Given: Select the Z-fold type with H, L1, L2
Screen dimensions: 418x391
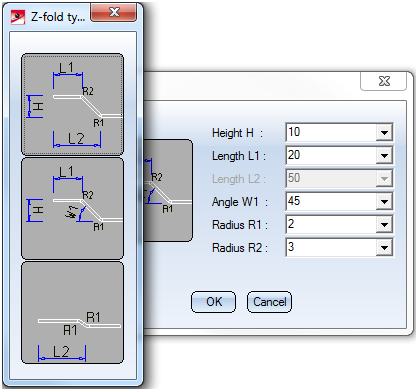Looking at the screenshot, I should point(72,104).
